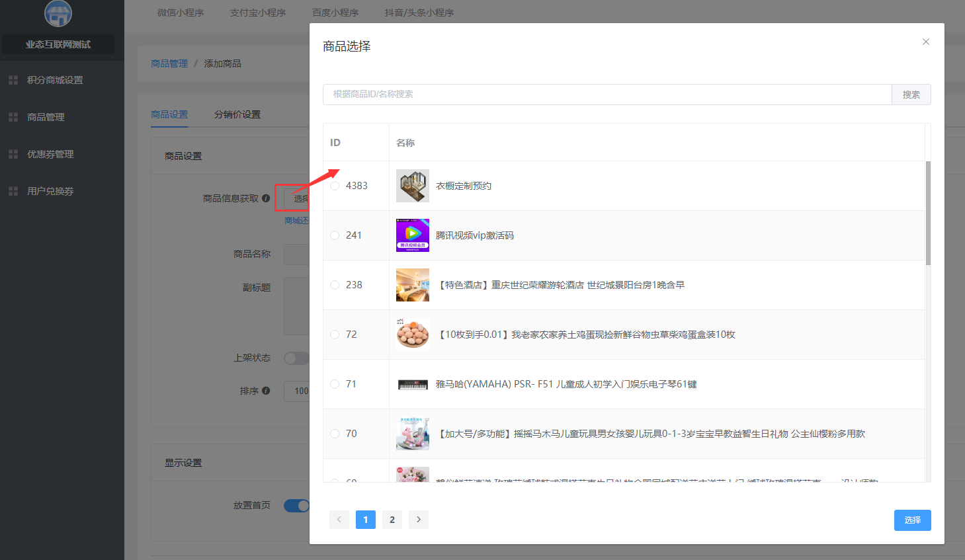Click the 【加大号/多功能】摇摇马 product name

click(x=651, y=434)
